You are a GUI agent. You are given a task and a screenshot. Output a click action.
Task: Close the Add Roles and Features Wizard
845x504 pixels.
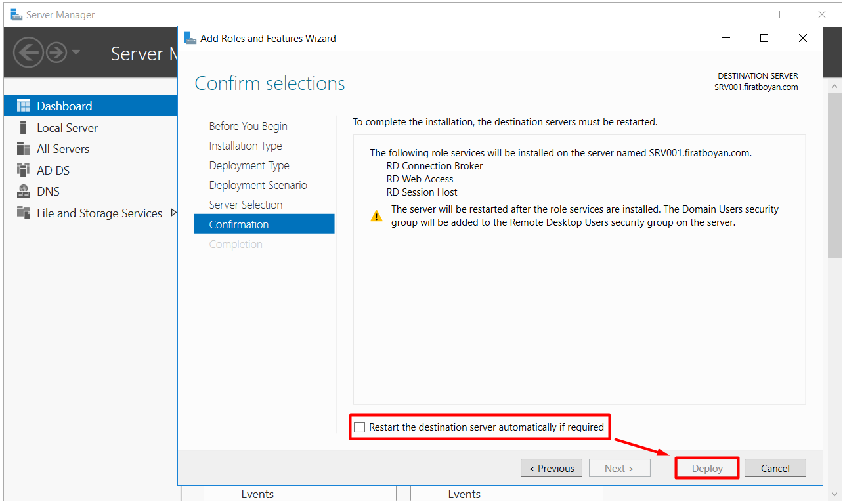pos(802,38)
